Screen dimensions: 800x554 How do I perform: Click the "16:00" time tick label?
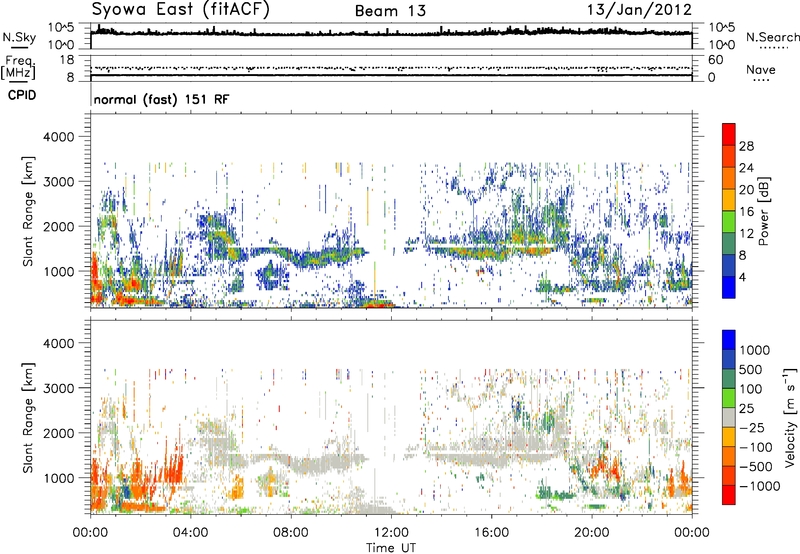[x=491, y=533]
